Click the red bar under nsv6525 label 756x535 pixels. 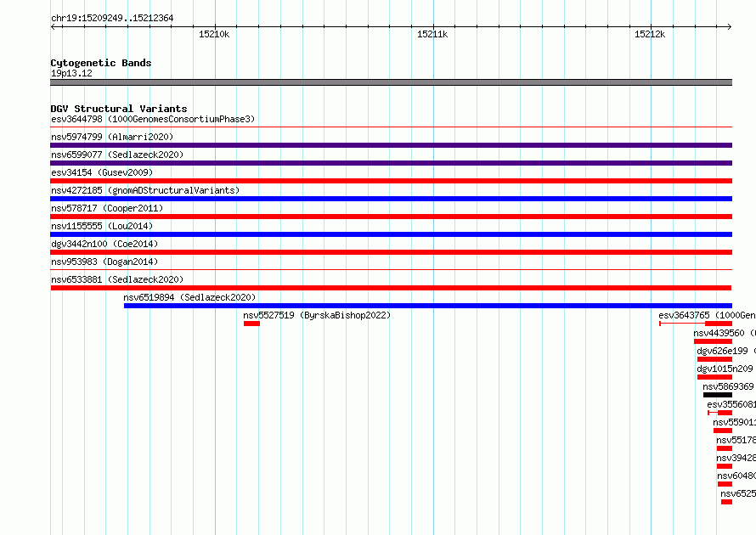point(726,502)
